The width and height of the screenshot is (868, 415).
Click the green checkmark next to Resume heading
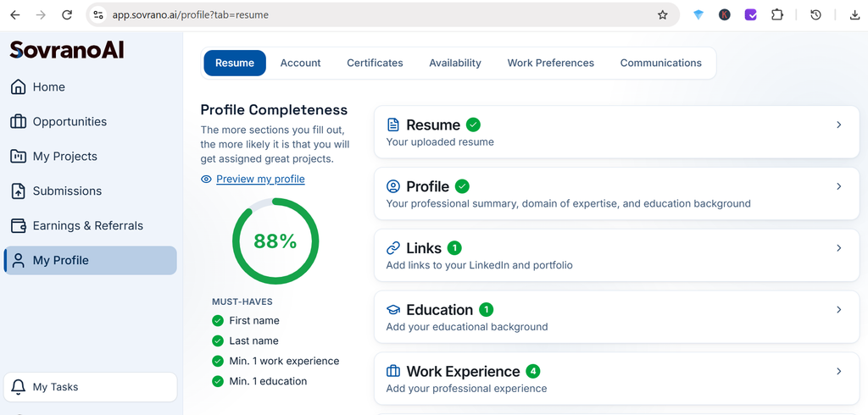(473, 125)
